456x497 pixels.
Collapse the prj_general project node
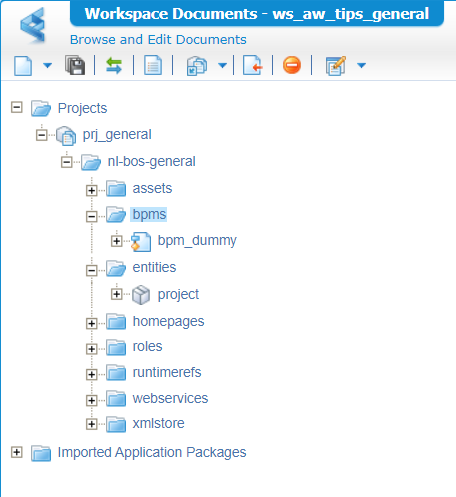[42, 135]
